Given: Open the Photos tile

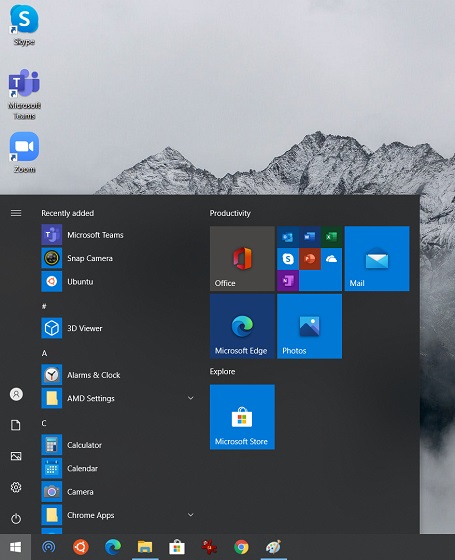Looking at the screenshot, I should point(309,326).
